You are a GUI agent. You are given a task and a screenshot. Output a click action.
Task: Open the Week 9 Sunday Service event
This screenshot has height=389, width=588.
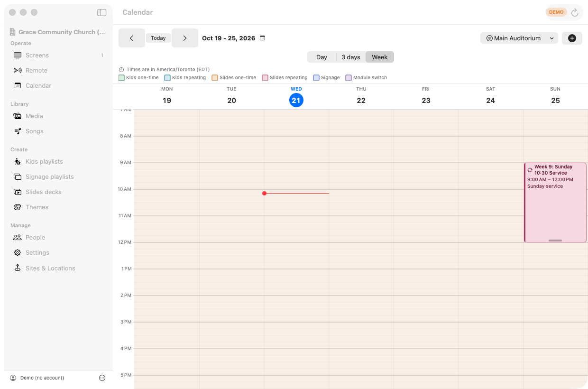(555, 203)
